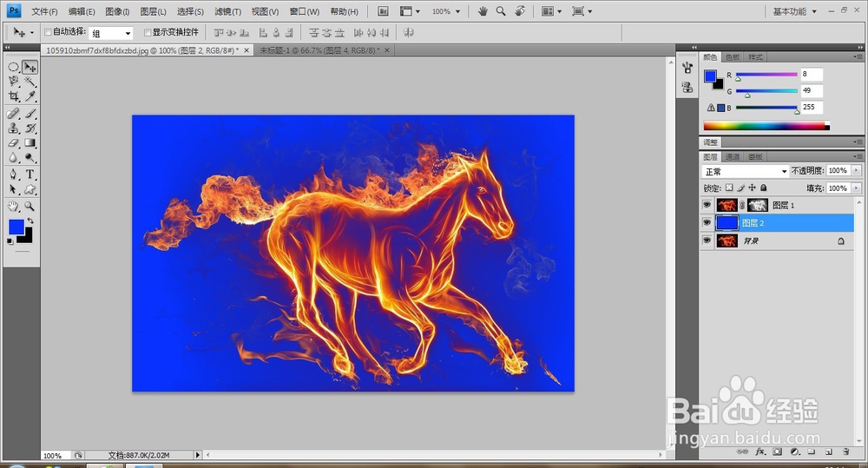The image size is (868, 468).
Task: Select the Pen tool
Action: pyautogui.click(x=13, y=175)
